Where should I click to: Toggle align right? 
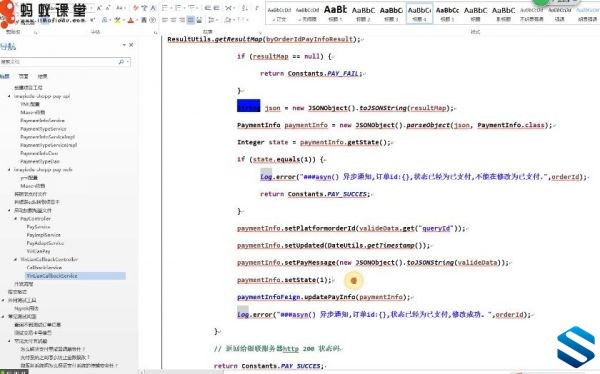[x=182, y=20]
